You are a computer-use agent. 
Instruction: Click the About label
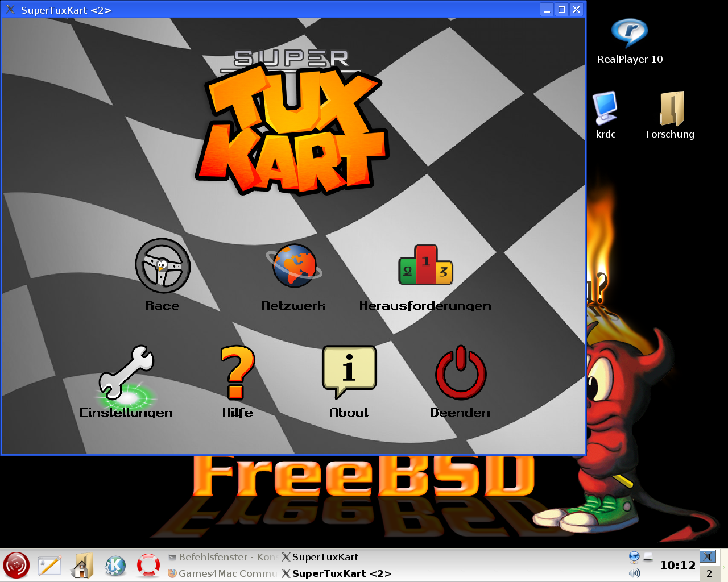349,413
